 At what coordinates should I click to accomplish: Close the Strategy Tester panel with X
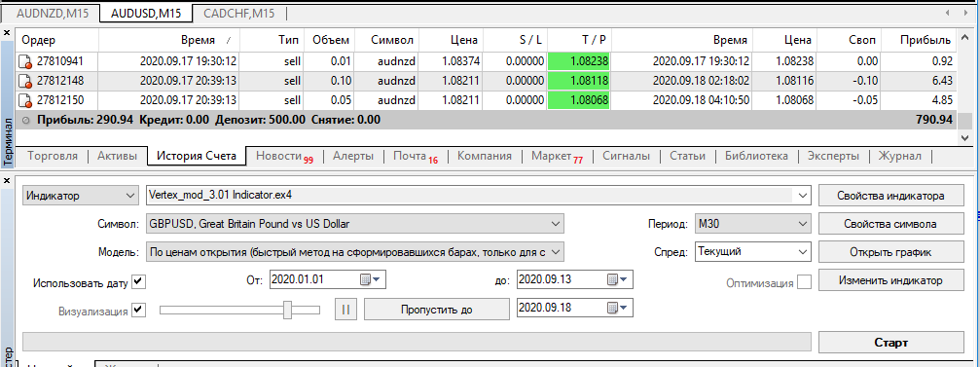7,180
